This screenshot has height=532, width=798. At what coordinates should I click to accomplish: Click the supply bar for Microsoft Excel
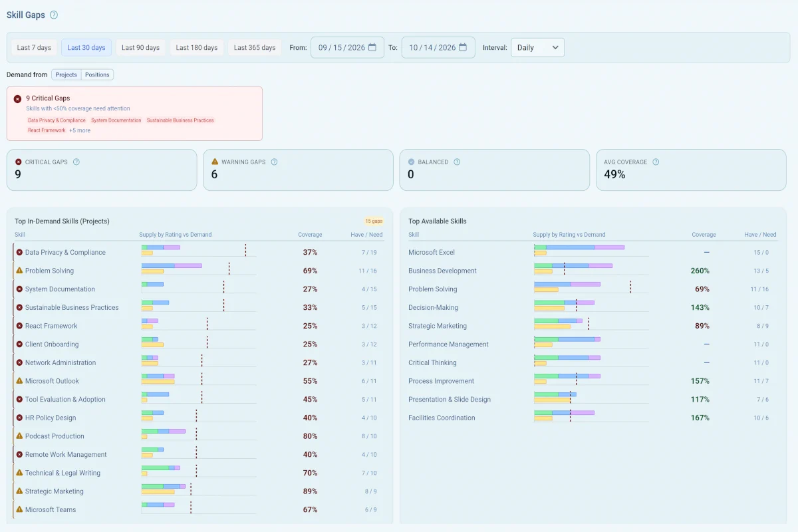pyautogui.click(x=579, y=250)
